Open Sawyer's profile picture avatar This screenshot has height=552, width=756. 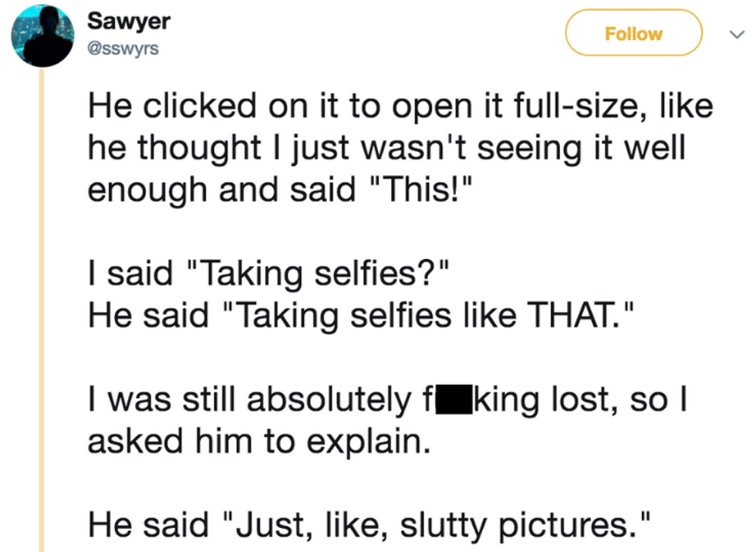[x=42, y=36]
